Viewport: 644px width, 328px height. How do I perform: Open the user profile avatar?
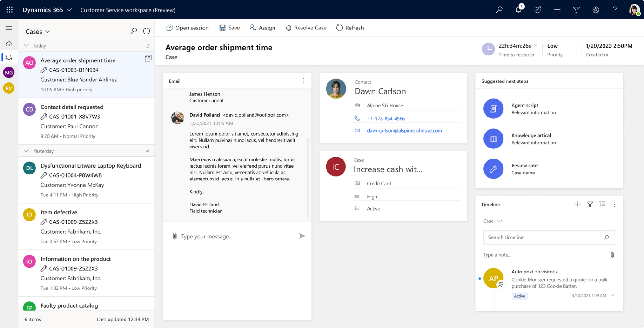pos(634,10)
